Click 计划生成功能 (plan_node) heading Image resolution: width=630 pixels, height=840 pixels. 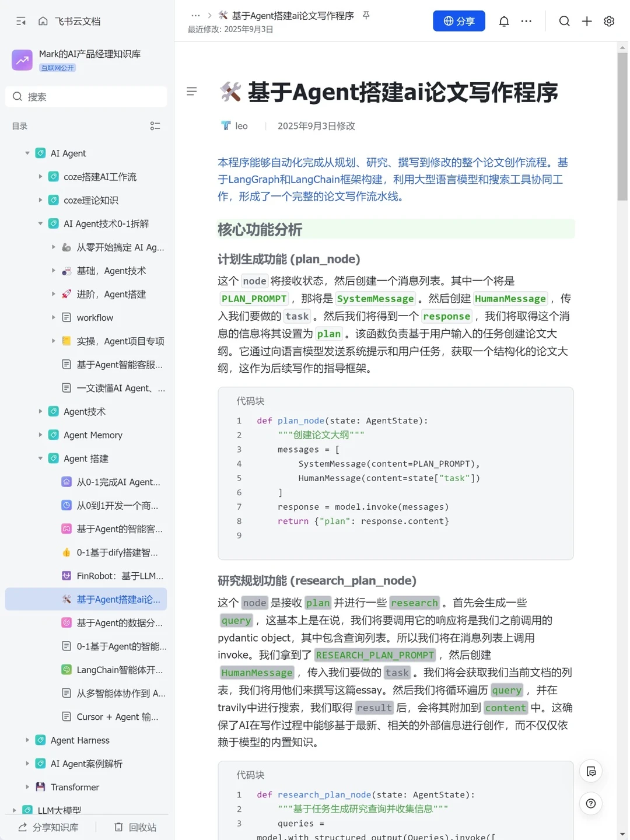289,259
